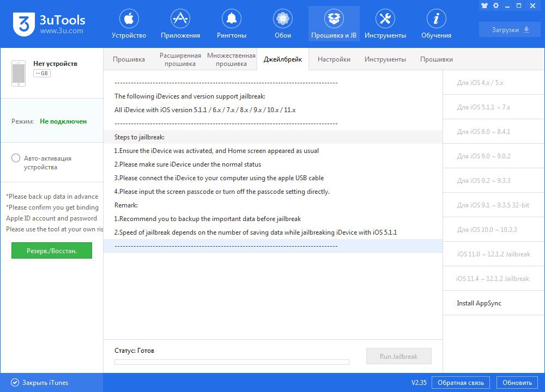The width and height of the screenshot is (545, 392).
Task: Select Для iOS 5.1.1 ~ 7.x option
Action: (x=494, y=107)
